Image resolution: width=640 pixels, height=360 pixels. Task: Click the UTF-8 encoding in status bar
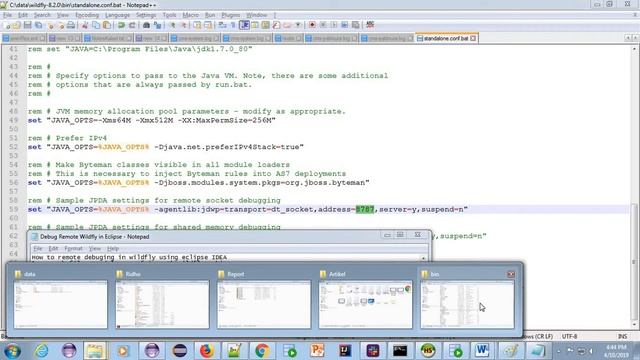click(569, 336)
